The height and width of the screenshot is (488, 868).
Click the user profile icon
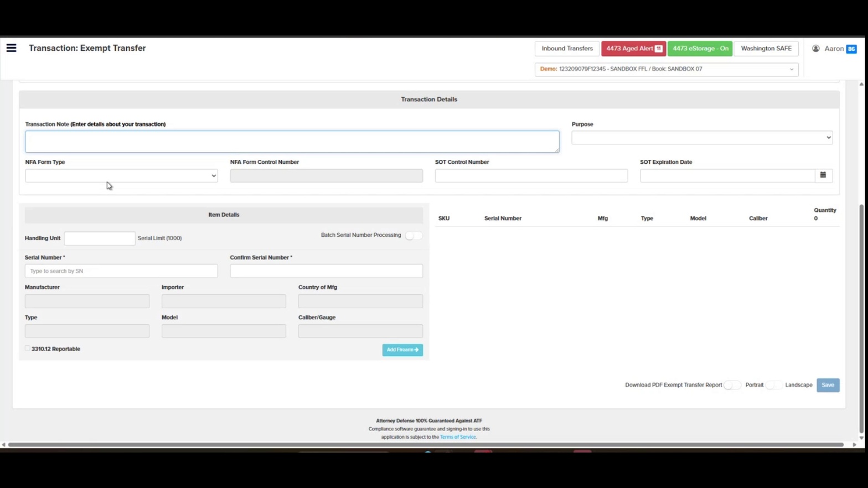click(815, 49)
